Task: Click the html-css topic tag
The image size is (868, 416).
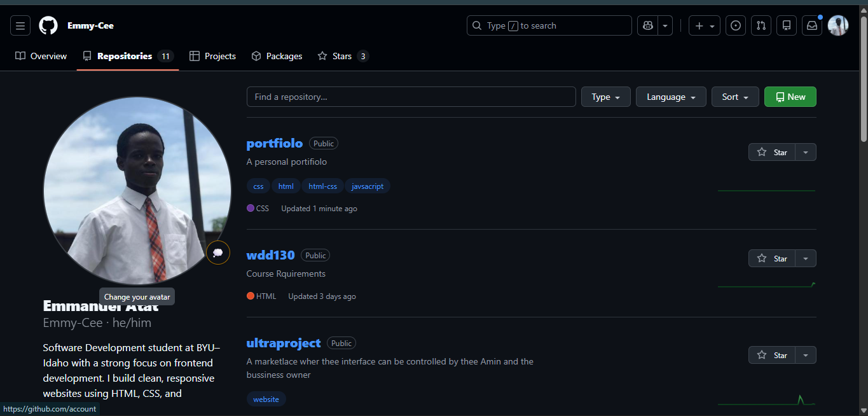Action: [323, 186]
